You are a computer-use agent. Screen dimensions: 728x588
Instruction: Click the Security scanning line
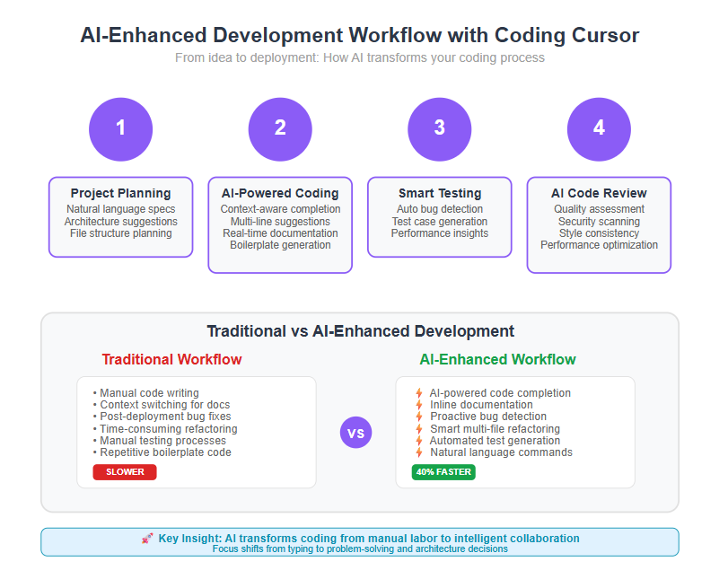(599, 222)
